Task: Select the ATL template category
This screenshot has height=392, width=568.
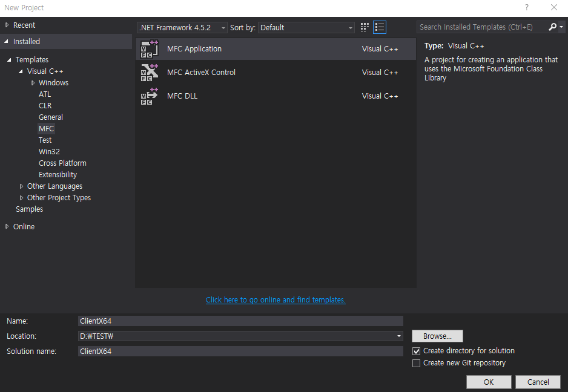Action: [x=45, y=94]
